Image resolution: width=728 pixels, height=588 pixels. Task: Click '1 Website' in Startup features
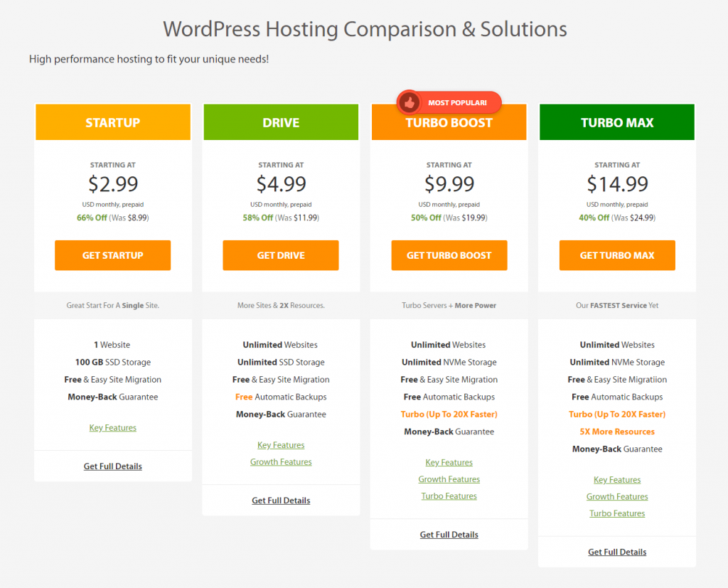112,345
